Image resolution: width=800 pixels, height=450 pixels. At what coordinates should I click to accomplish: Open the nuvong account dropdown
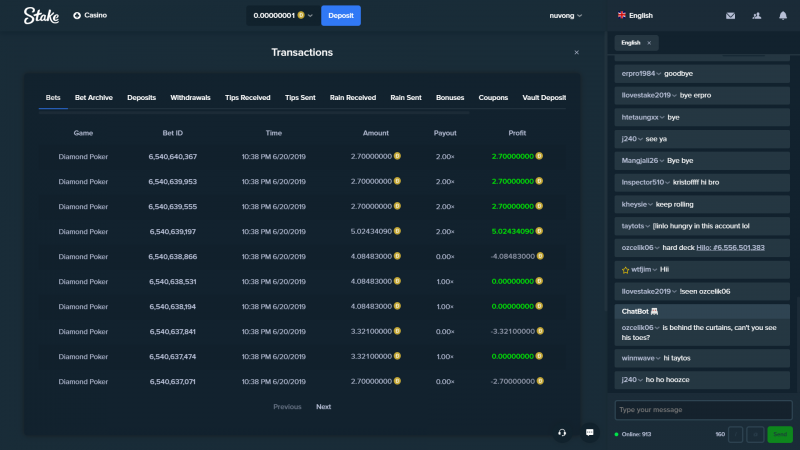[x=565, y=16]
